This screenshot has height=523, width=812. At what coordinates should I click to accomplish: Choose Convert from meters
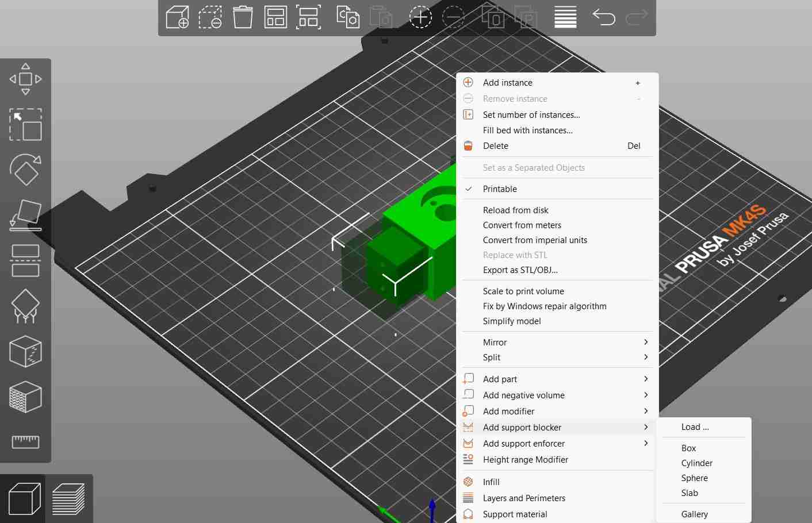click(558, 225)
